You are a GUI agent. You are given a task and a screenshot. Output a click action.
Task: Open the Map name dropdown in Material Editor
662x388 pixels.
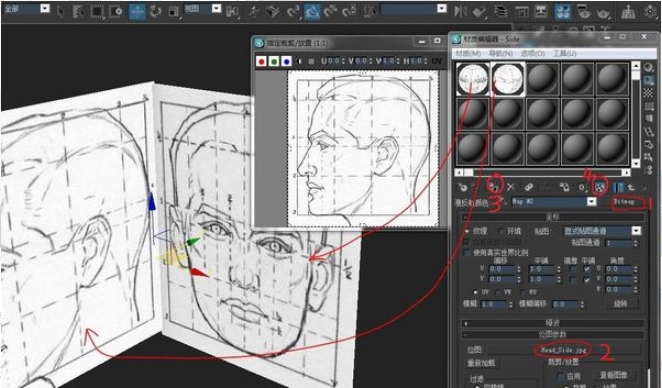pyautogui.click(x=591, y=202)
